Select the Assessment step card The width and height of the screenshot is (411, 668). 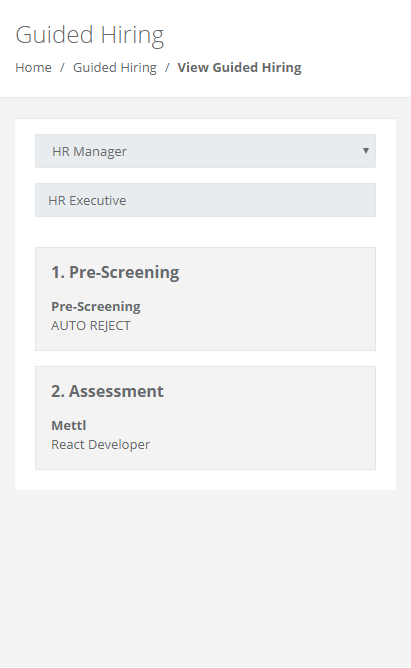coord(205,418)
